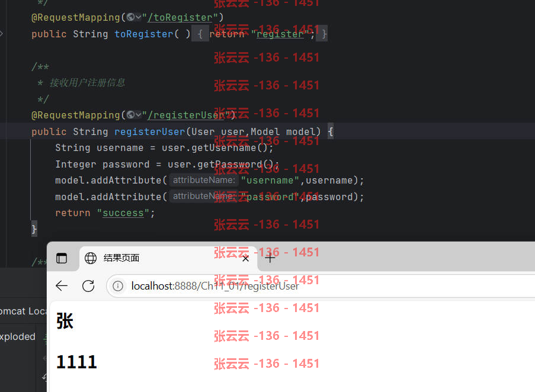Select the Tomcat Local run configuration
This screenshot has width=535, height=392.
[23, 311]
